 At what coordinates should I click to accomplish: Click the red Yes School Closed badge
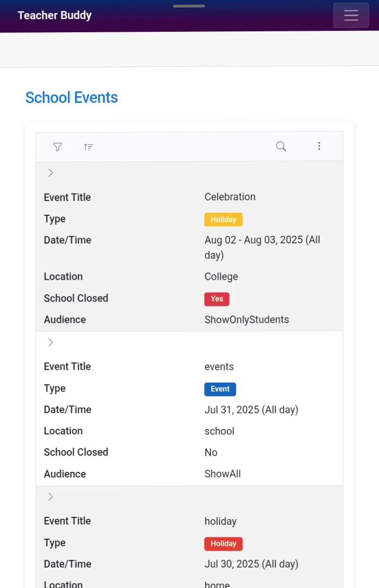click(x=217, y=299)
